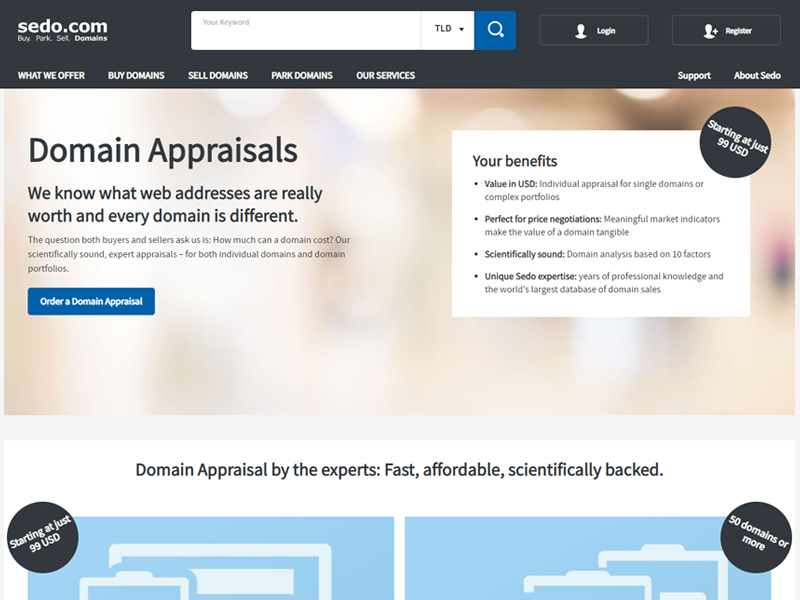The width and height of the screenshot is (800, 600).
Task: Click 'We know what web addresses' subheading
Action: click(x=175, y=204)
